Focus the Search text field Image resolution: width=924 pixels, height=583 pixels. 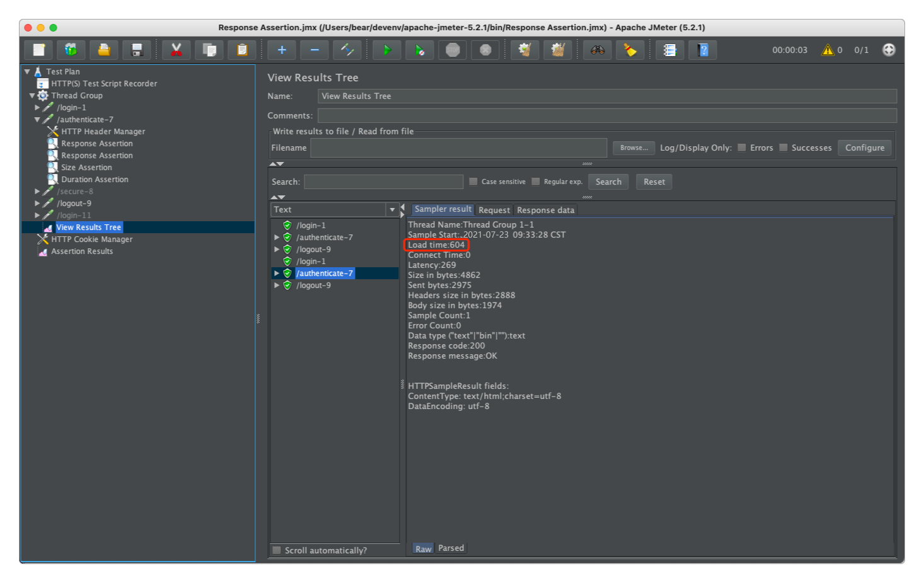pyautogui.click(x=384, y=182)
